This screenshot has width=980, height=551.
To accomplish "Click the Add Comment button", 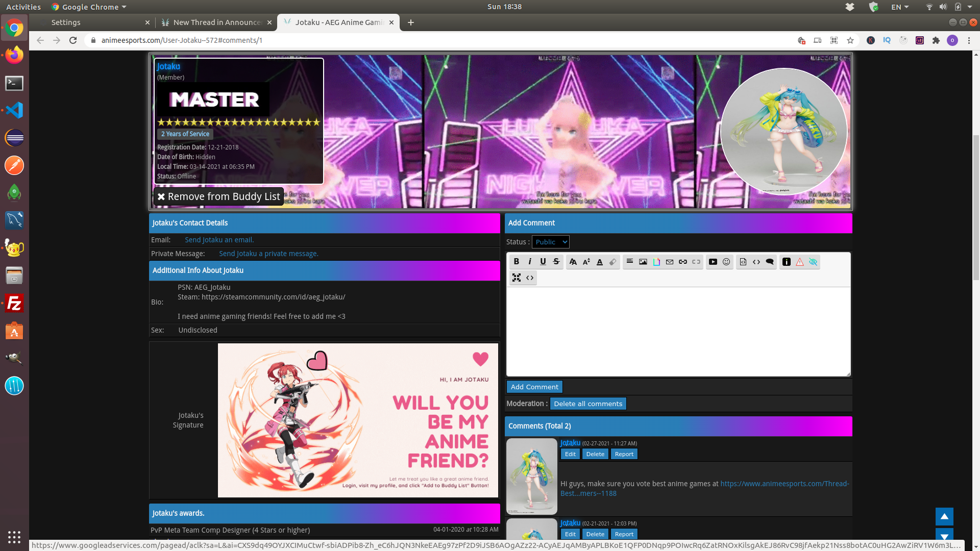I will (534, 387).
